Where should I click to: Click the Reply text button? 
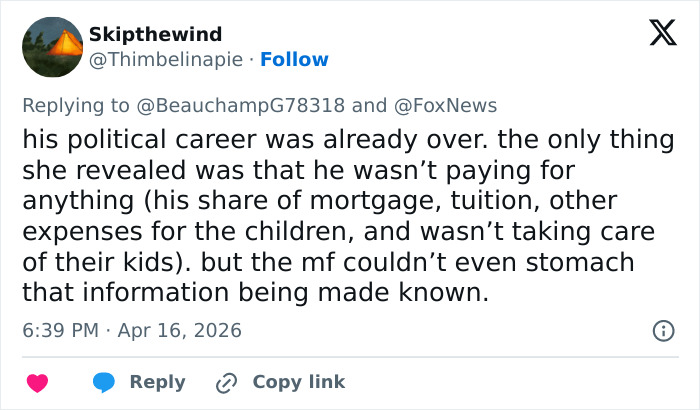click(157, 382)
